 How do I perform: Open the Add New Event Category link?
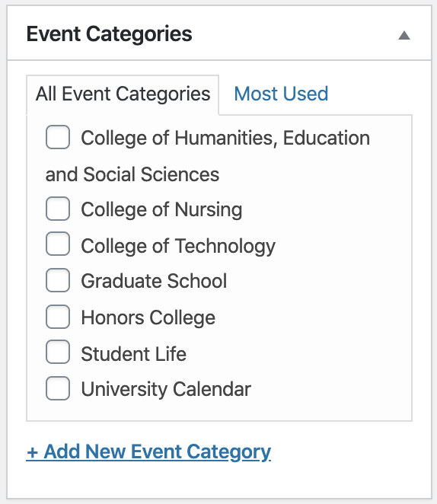(148, 452)
